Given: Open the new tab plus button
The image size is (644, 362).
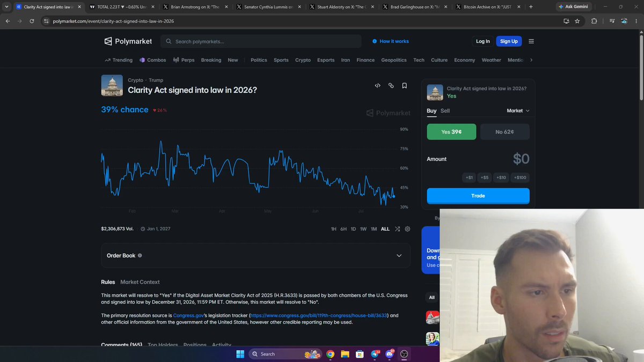Looking at the screenshot, I should [531, 7].
